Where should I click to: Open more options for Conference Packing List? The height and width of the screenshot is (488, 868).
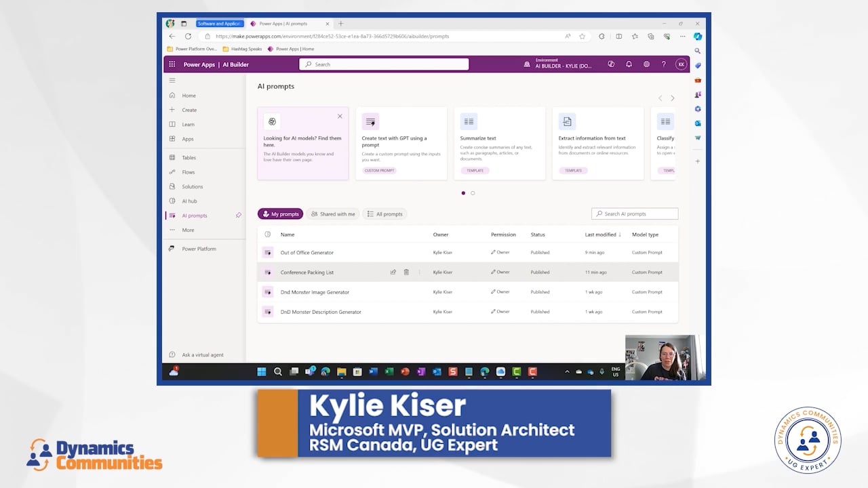(419, 272)
